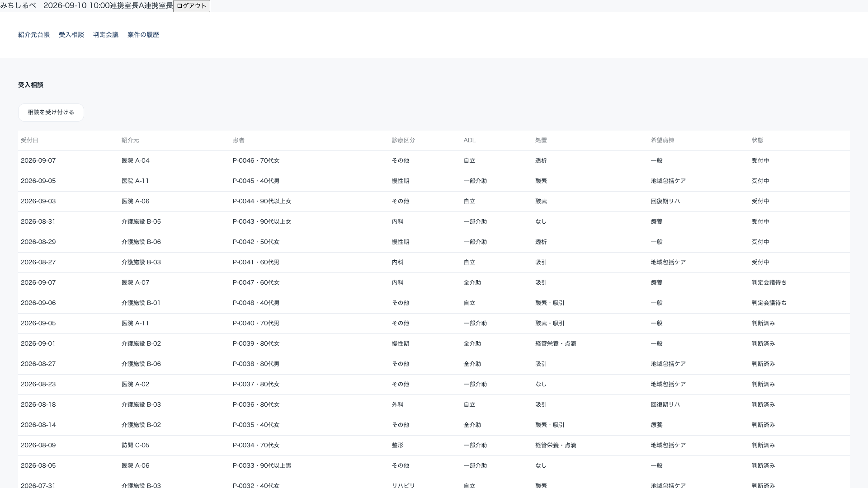Open the 紹介元台帳 navigation link
This screenshot has width=868, height=488.
tap(34, 35)
